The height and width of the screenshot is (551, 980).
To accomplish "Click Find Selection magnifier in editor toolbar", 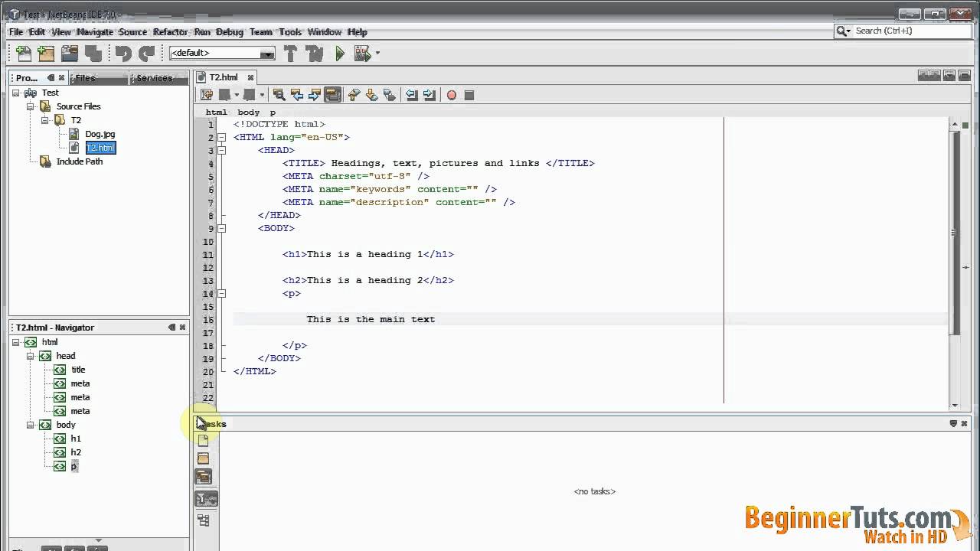I will pyautogui.click(x=279, y=95).
